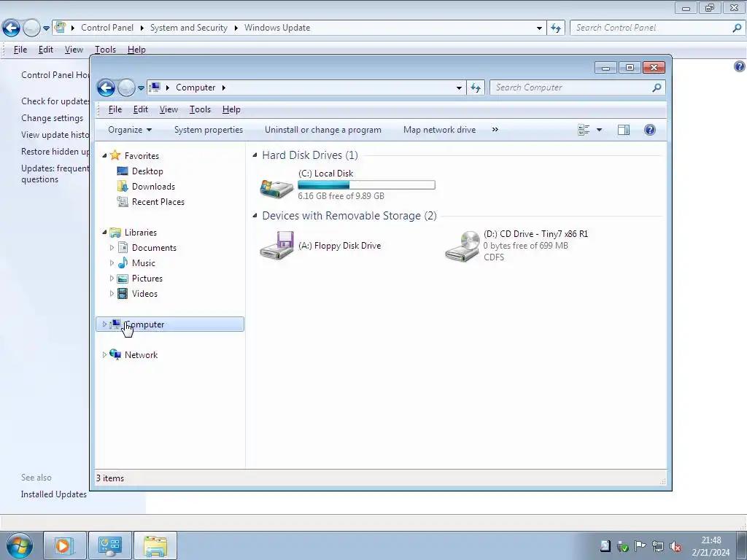Viewport: 747px width, 560px height.
Task: Open the Videos library
Action: pyautogui.click(x=144, y=293)
